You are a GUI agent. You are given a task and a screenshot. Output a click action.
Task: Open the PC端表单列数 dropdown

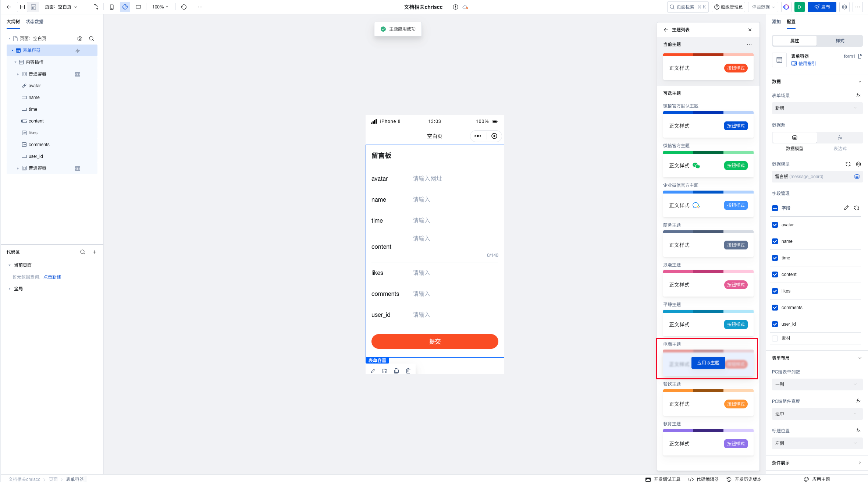[817, 384]
